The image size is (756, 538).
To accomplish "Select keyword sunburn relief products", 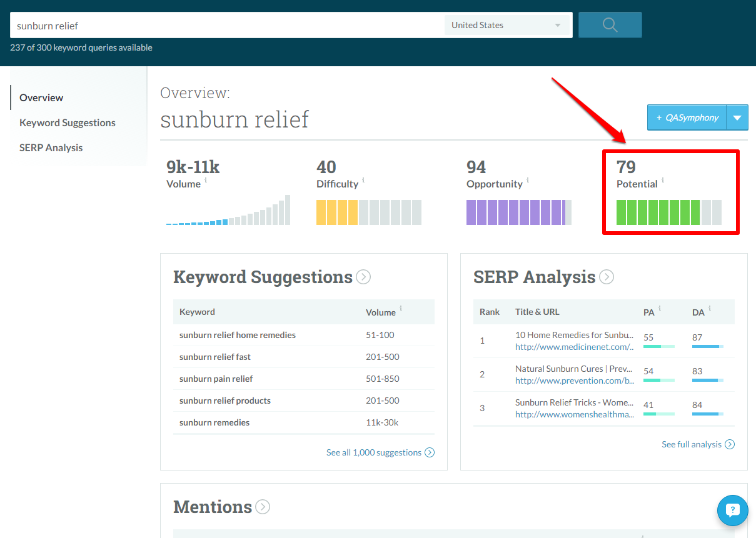I will point(225,401).
